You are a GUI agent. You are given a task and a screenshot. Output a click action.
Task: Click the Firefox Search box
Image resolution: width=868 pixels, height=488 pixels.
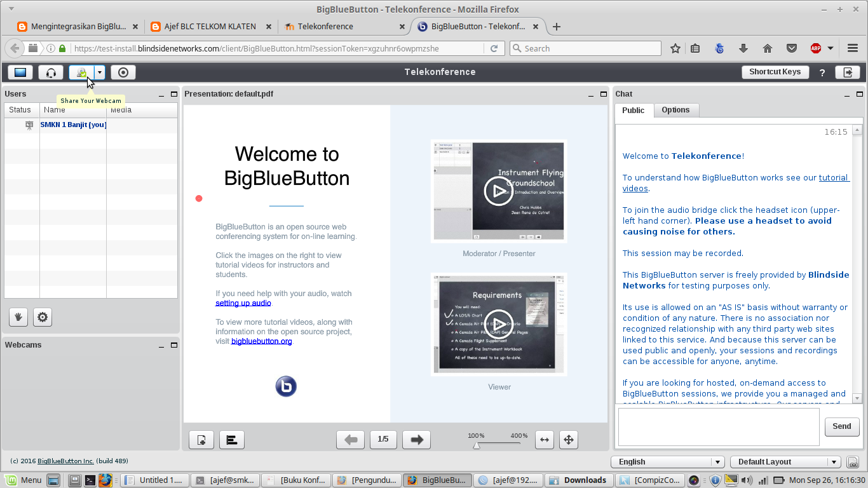click(585, 48)
